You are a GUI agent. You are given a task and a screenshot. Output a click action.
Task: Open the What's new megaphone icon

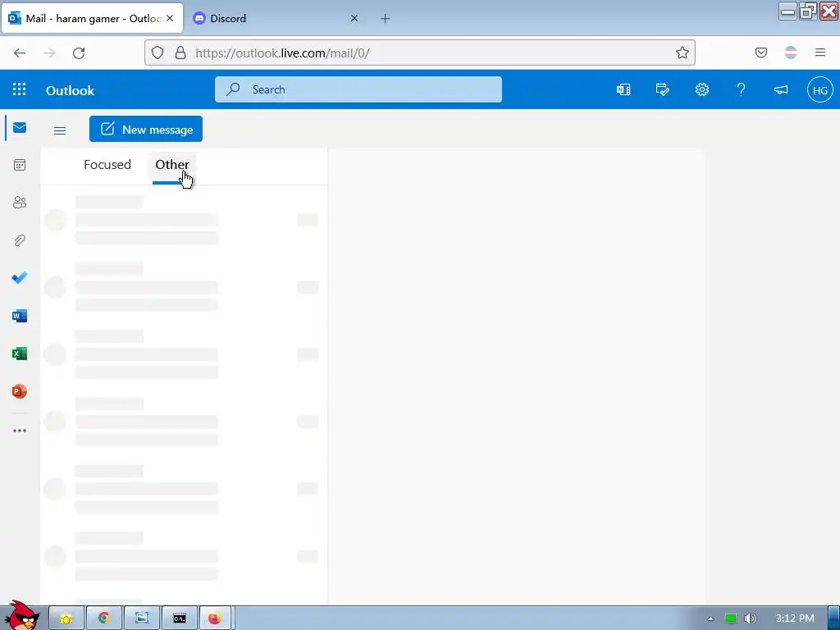[x=781, y=89]
